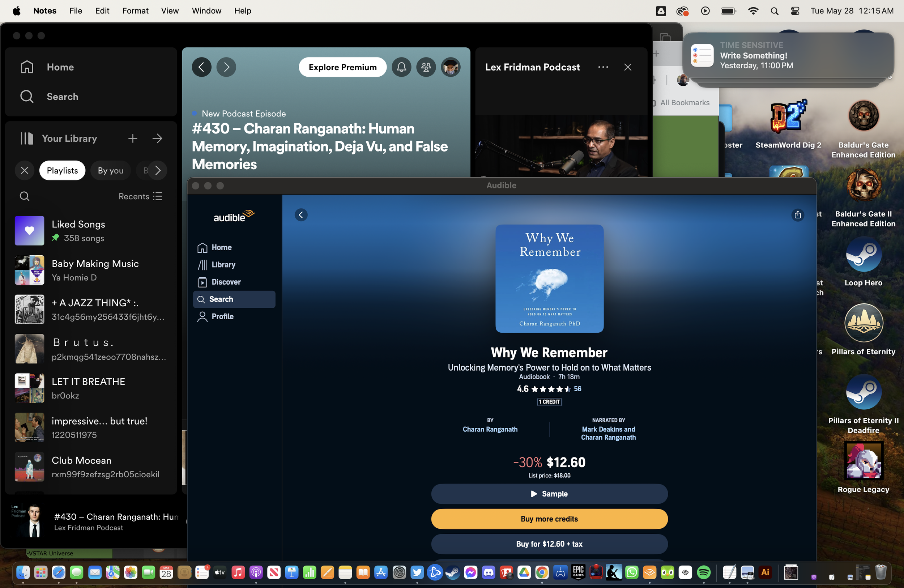Click the Audible back arrow button

(x=301, y=215)
